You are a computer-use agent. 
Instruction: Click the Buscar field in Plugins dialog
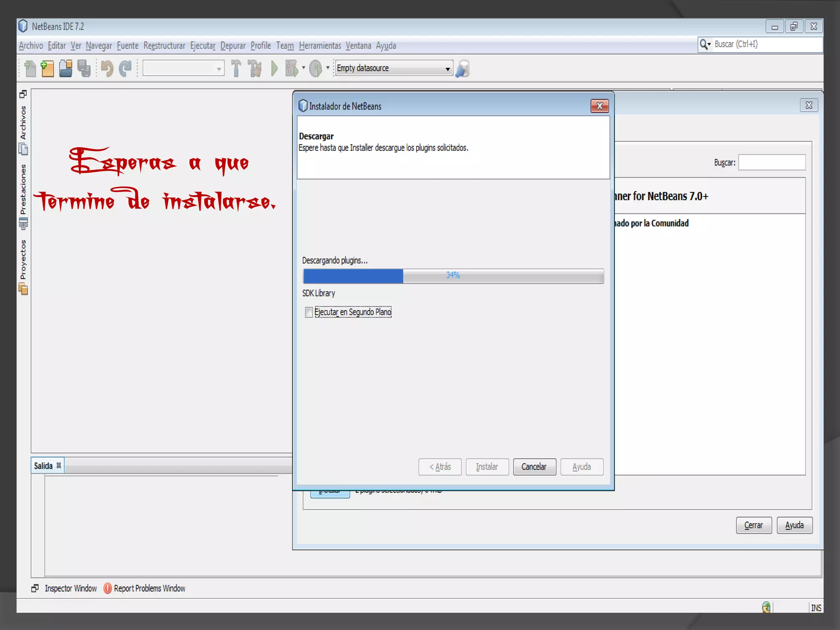pyautogui.click(x=772, y=162)
